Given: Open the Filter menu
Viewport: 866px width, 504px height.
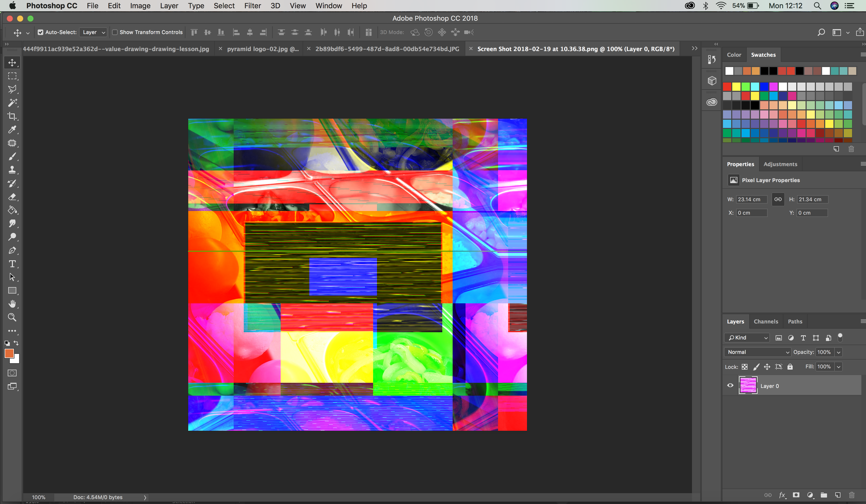Looking at the screenshot, I should point(252,5).
